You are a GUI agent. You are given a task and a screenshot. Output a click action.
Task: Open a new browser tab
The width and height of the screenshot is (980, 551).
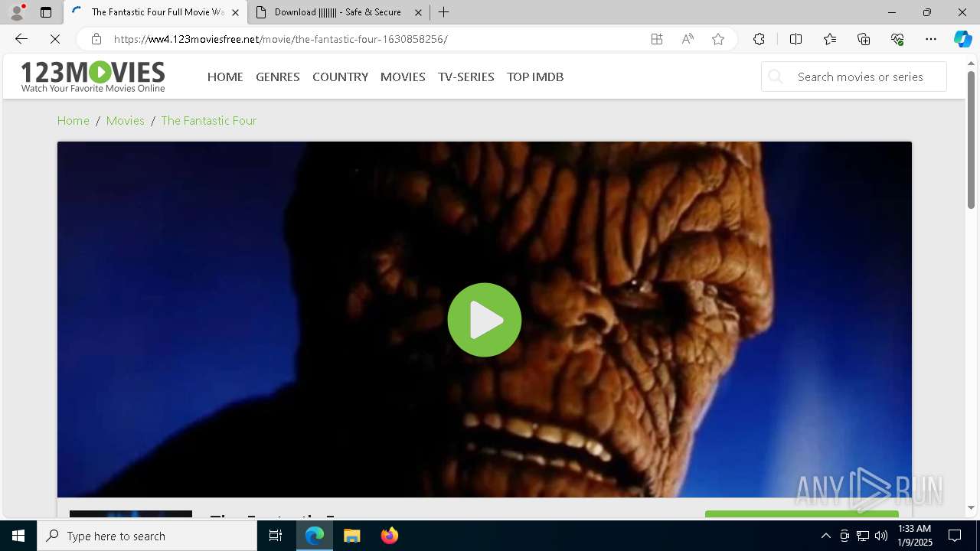[x=444, y=12]
